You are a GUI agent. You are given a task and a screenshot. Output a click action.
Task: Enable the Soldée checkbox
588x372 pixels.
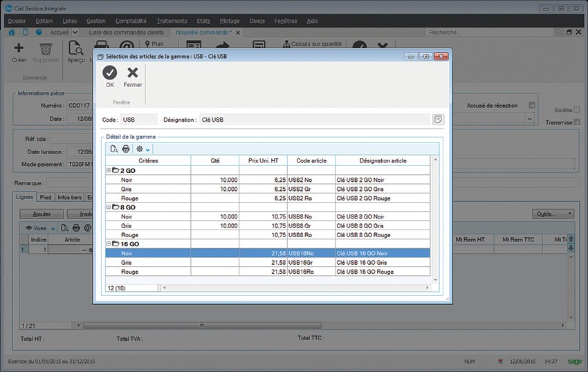pos(577,110)
